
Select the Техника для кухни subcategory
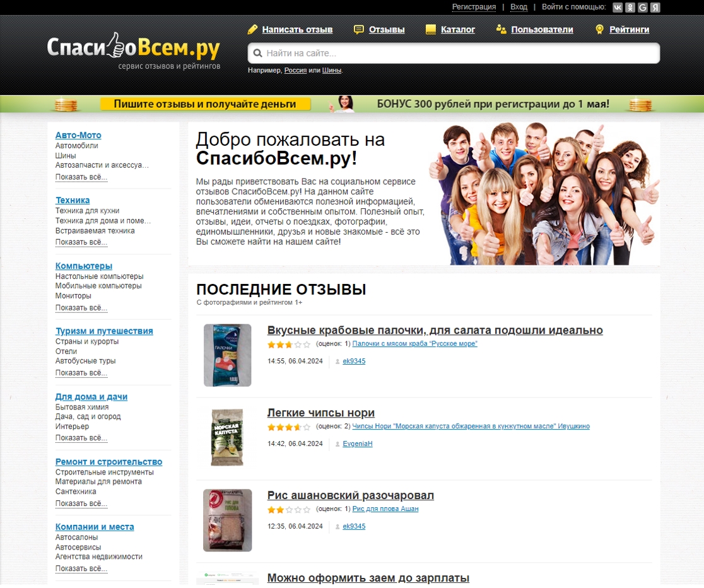click(x=87, y=211)
